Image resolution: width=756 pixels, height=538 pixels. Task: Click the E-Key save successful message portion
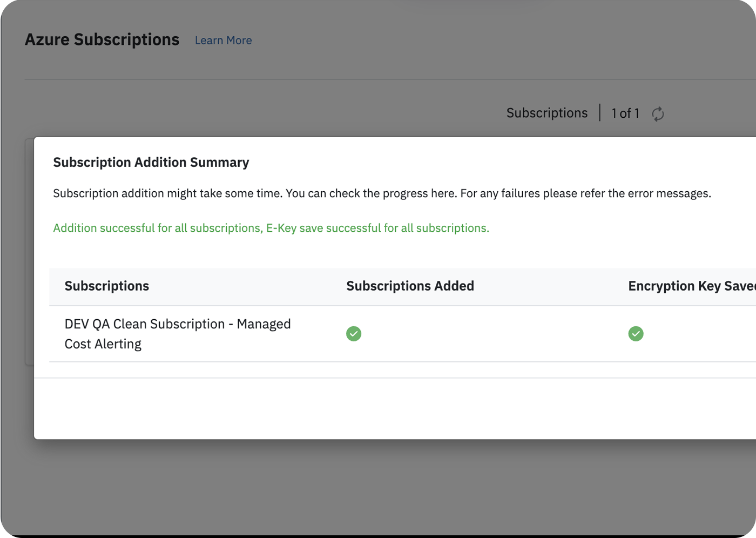point(377,228)
